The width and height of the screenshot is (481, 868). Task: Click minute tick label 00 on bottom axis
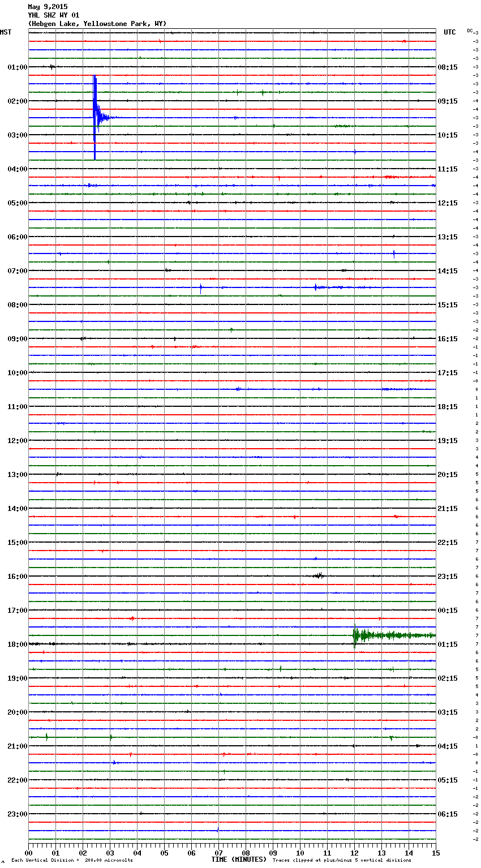point(28,853)
